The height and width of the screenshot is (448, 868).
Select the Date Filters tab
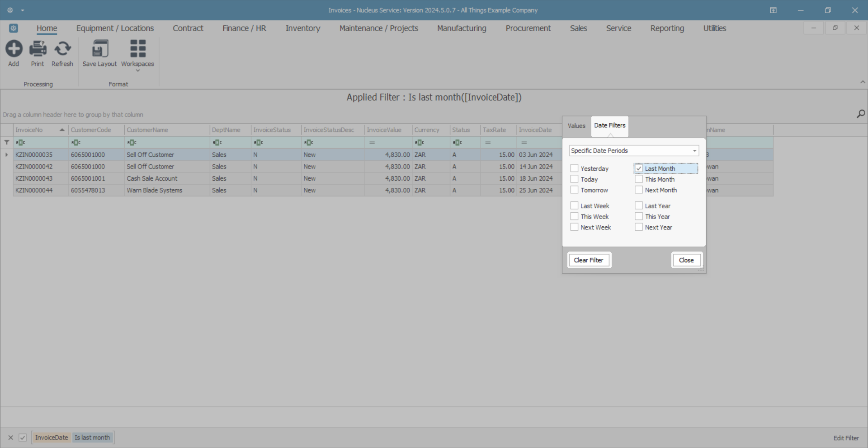pos(610,126)
